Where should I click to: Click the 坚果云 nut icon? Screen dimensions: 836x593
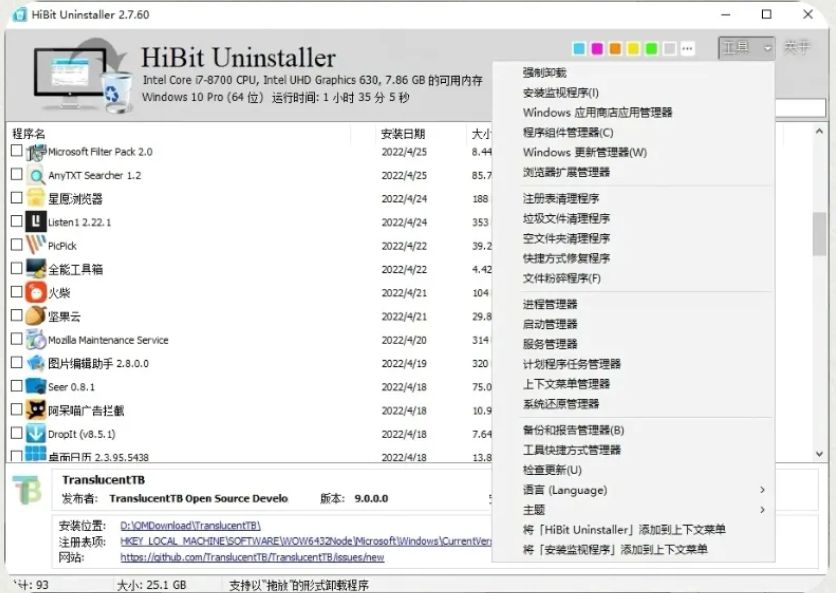(x=36, y=316)
